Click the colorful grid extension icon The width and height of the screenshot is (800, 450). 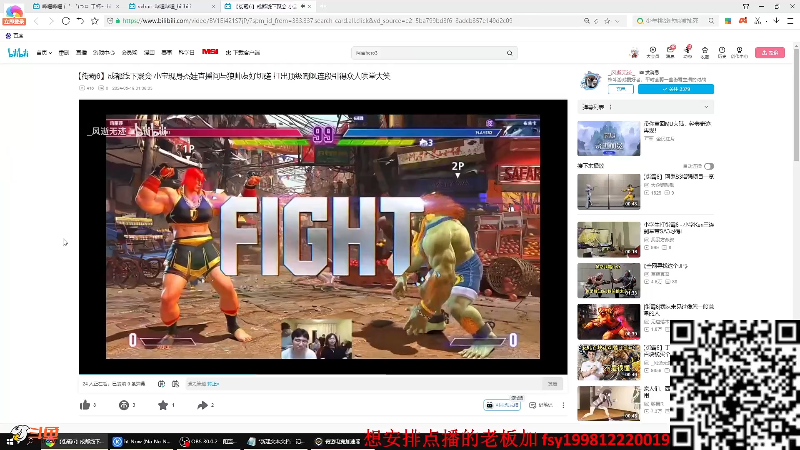coord(728,21)
